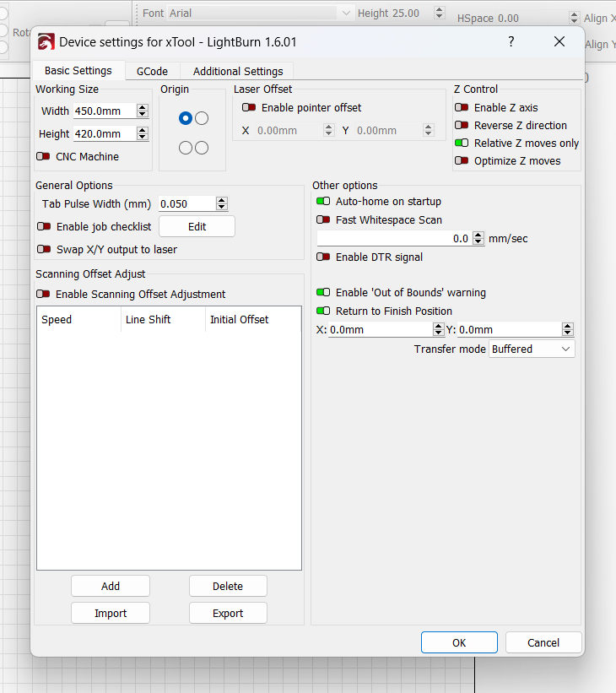The width and height of the screenshot is (616, 693).
Task: Click the Tab Pulse Width field
Action: click(187, 203)
